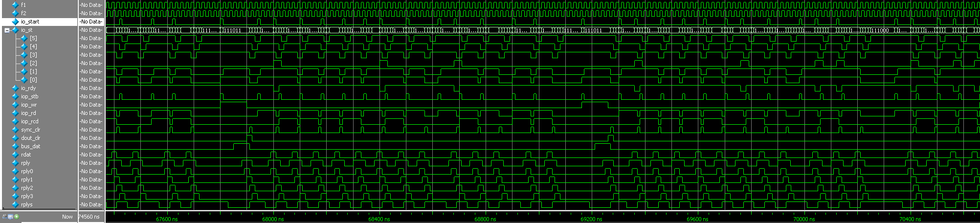Select the iop_wr signal
This screenshot has width=980, height=223.
click(x=29, y=105)
